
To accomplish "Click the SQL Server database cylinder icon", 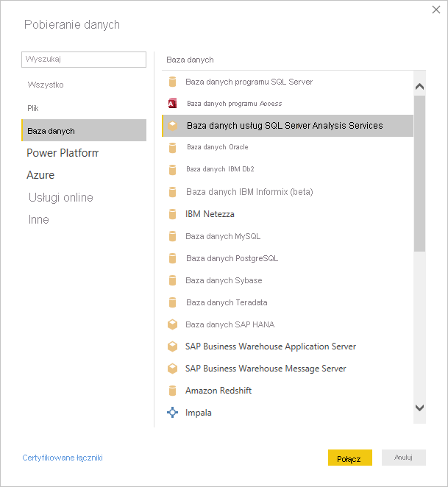I will click(x=172, y=82).
